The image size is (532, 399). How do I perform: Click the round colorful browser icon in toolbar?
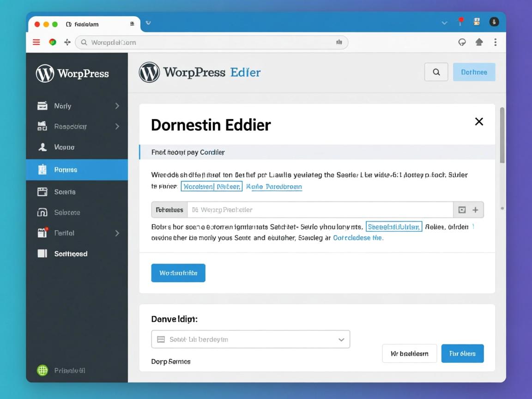(x=52, y=42)
